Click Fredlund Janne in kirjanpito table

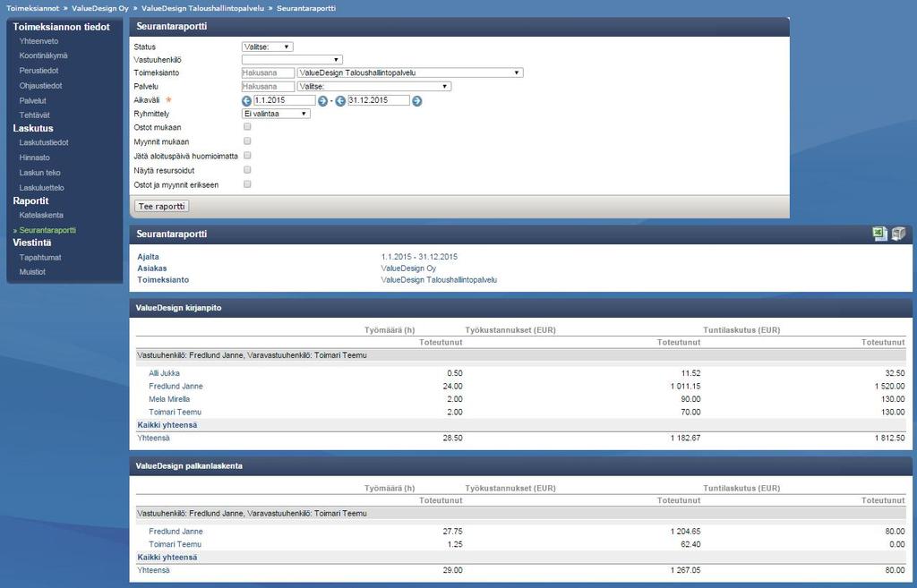point(176,387)
